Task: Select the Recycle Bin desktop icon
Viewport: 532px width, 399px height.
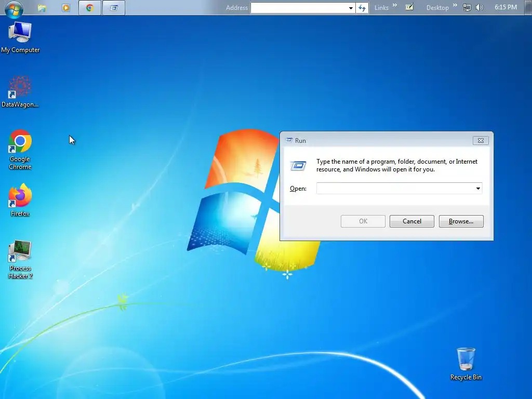Action: pos(466,364)
